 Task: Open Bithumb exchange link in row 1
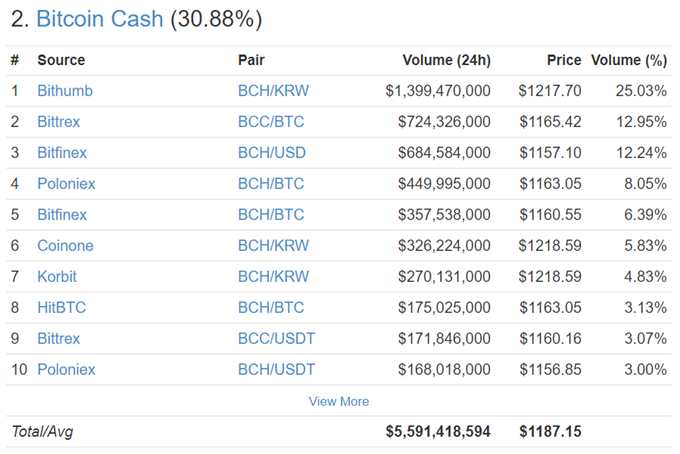pos(65,91)
